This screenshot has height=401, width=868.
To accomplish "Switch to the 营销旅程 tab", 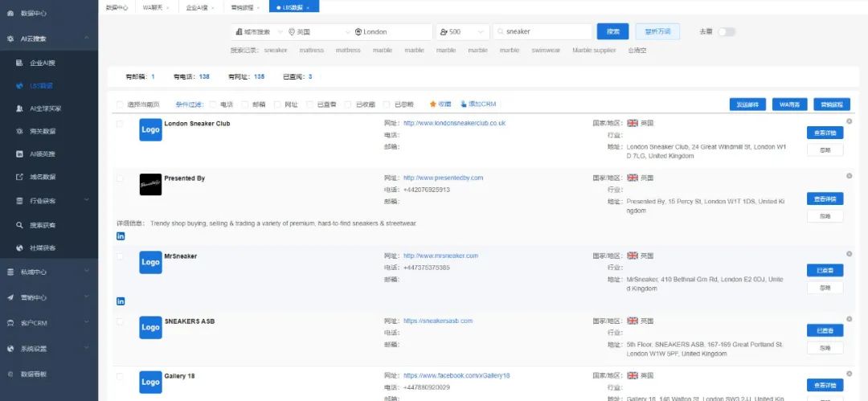I will [244, 8].
